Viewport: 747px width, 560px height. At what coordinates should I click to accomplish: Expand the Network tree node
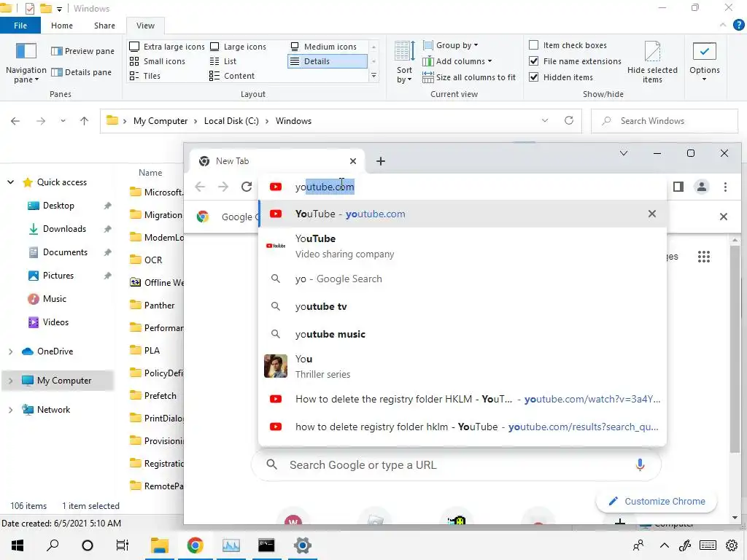tap(10, 410)
